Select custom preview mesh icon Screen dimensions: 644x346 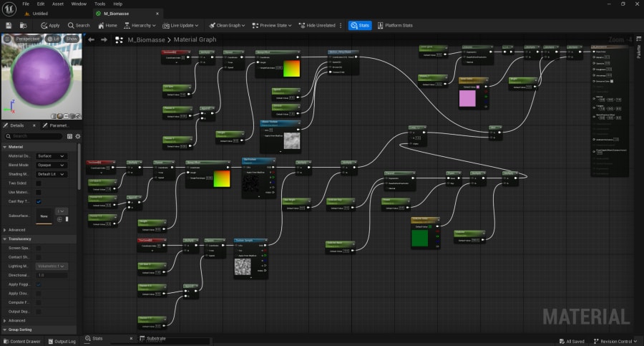pos(78,116)
